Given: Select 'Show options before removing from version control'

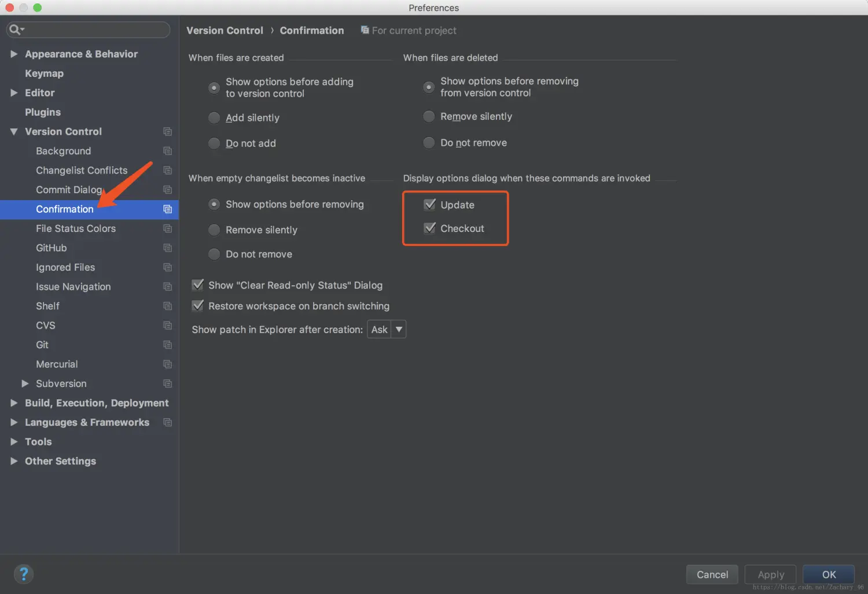Looking at the screenshot, I should tap(429, 87).
